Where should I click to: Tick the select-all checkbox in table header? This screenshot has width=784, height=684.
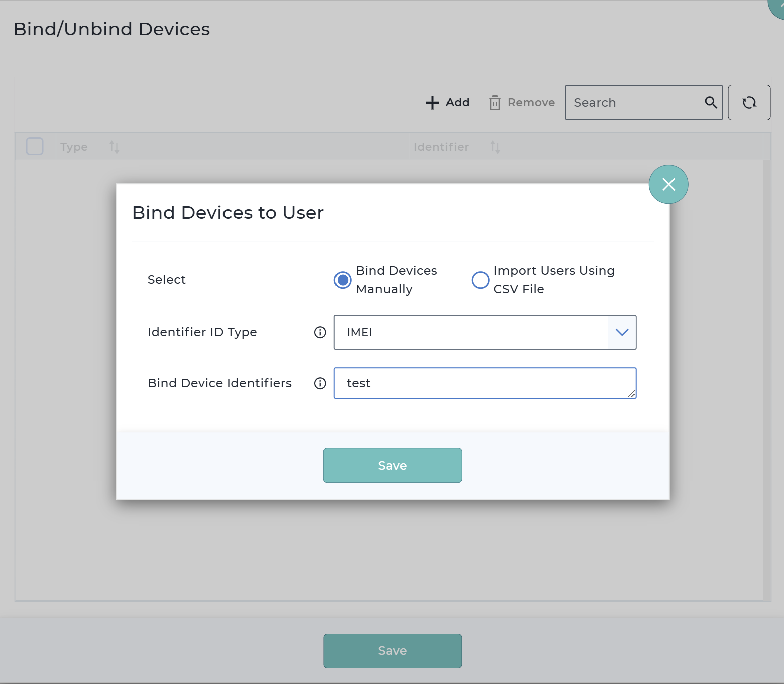[35, 147]
